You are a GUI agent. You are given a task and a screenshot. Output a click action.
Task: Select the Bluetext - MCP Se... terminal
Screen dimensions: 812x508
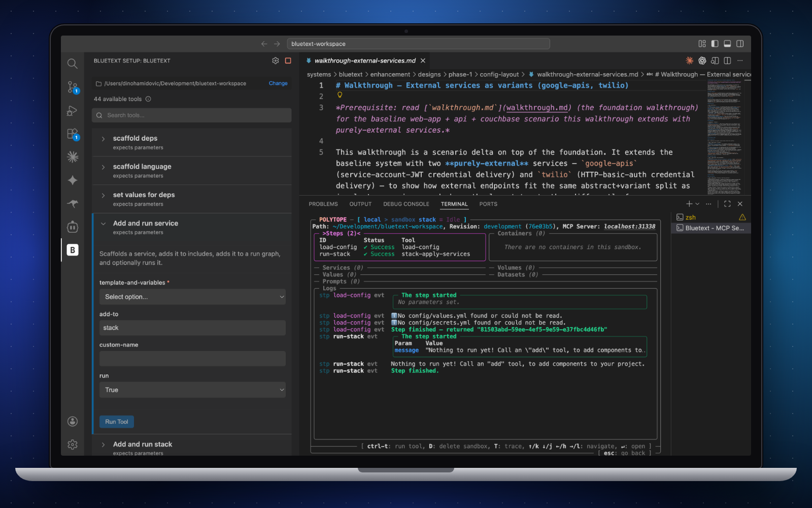[710, 228]
